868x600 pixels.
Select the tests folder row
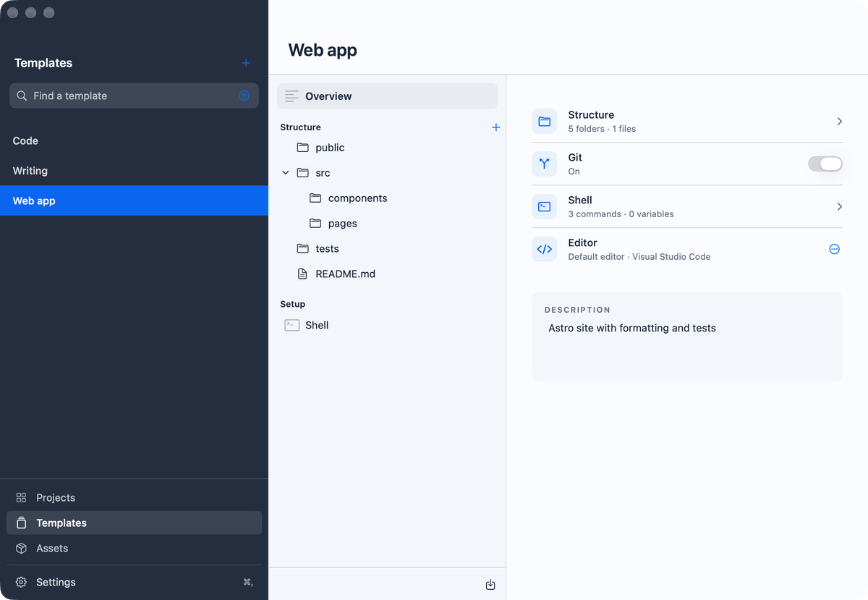coord(388,249)
